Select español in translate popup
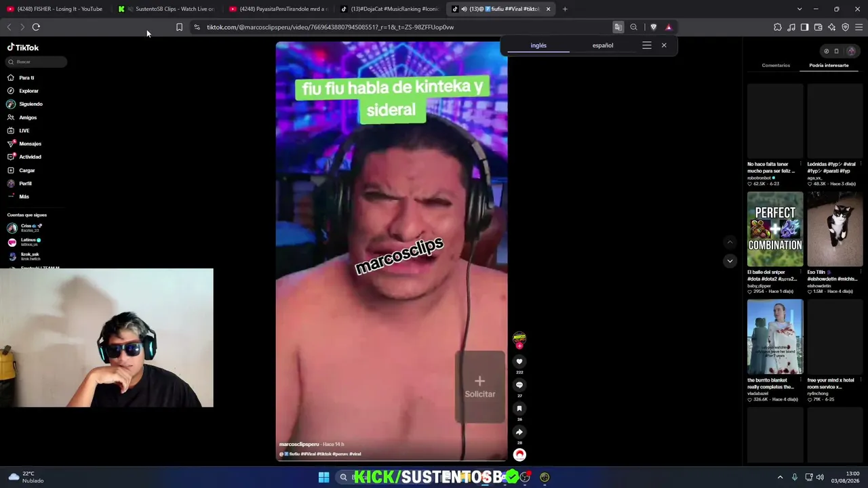The width and height of the screenshot is (868, 488). click(603, 45)
